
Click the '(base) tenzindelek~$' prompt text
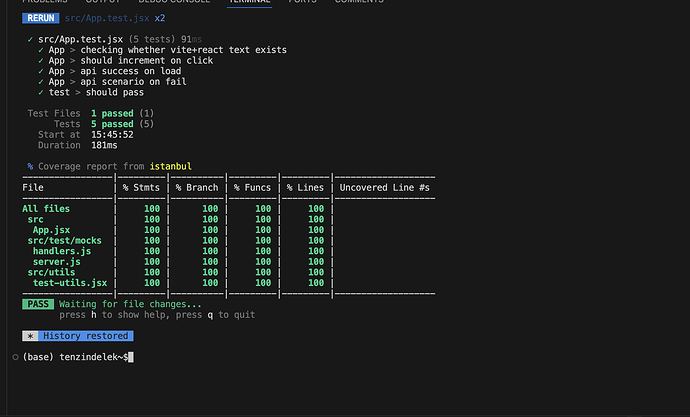pyautogui.click(x=75, y=357)
